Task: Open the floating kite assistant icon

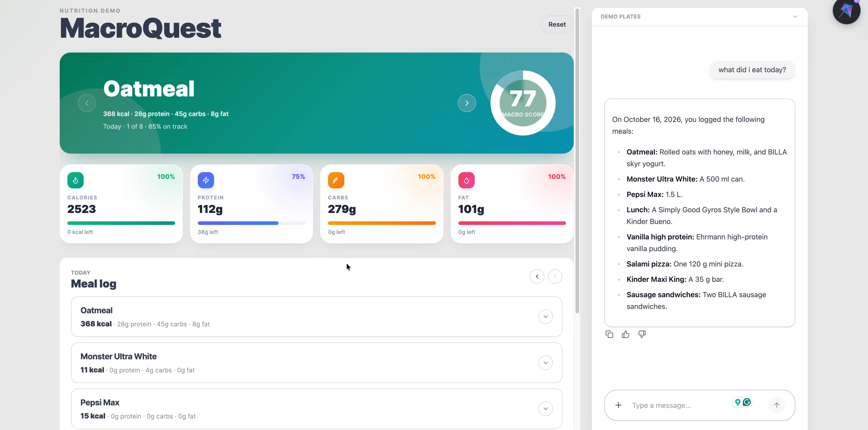Action: [846, 11]
